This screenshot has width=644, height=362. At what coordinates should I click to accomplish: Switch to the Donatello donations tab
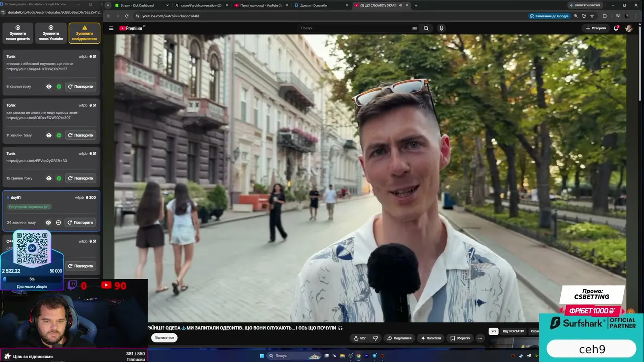click(321, 5)
